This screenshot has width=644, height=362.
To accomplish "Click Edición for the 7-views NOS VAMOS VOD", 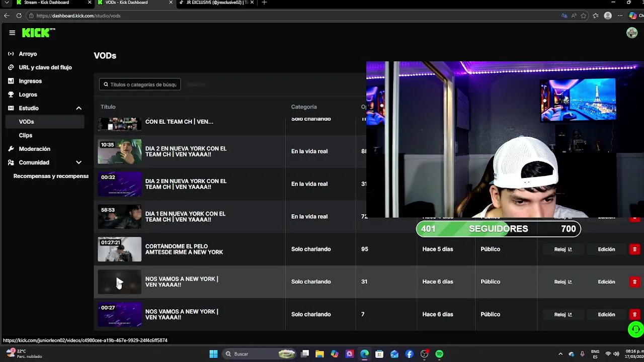I will click(606, 315).
